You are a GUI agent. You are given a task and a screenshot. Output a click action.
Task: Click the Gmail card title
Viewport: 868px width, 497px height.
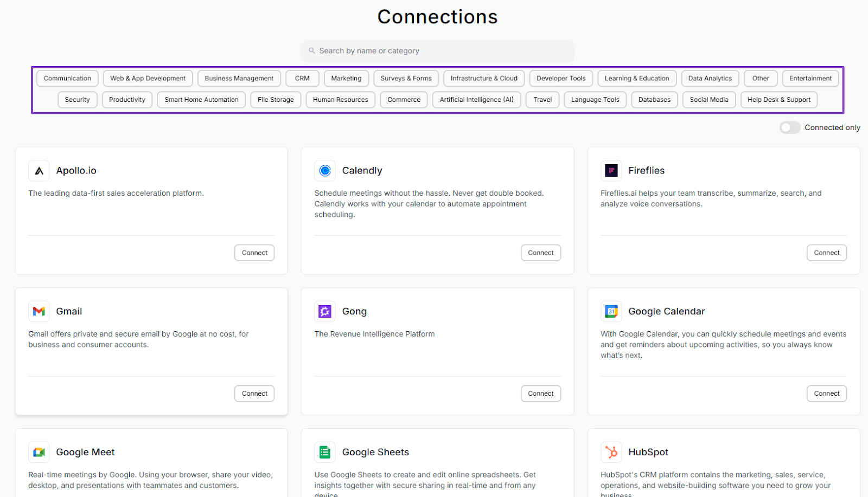[69, 312]
